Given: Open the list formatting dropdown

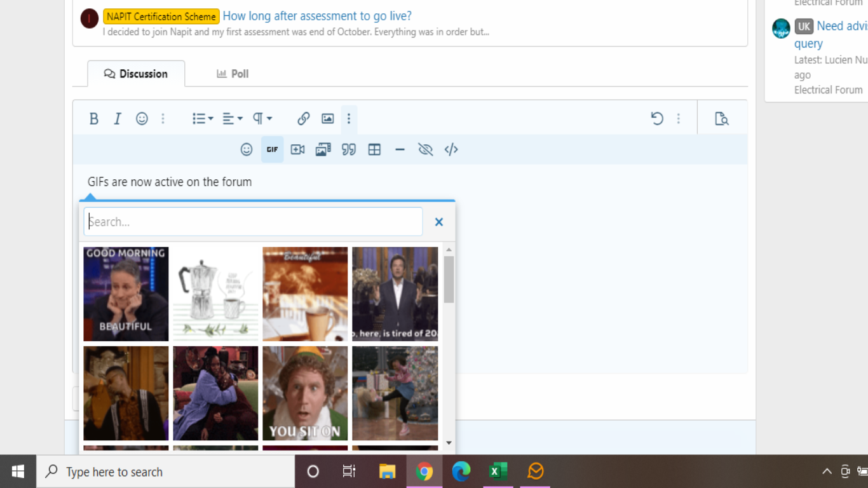Looking at the screenshot, I should tap(203, 119).
